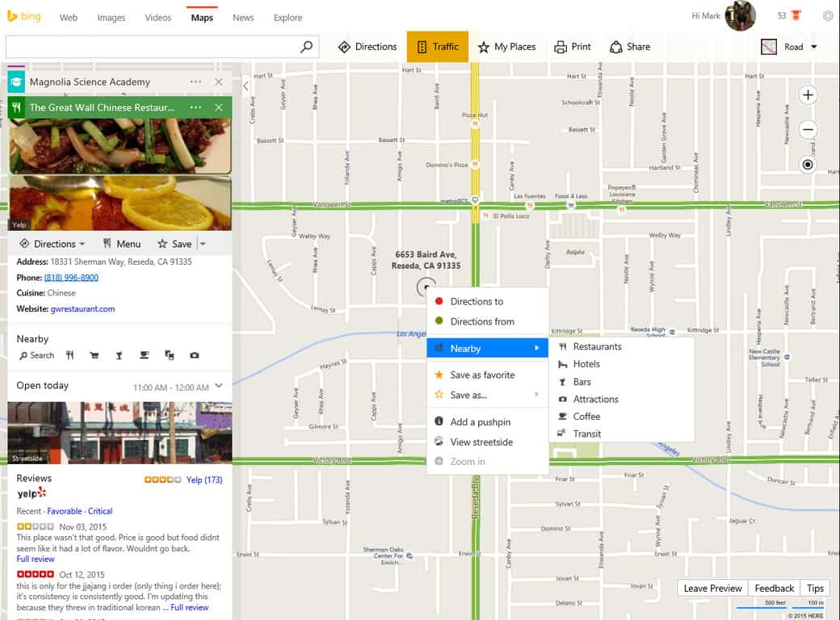Expand the Save as... submenu
This screenshot has width=840, height=620.
click(488, 395)
